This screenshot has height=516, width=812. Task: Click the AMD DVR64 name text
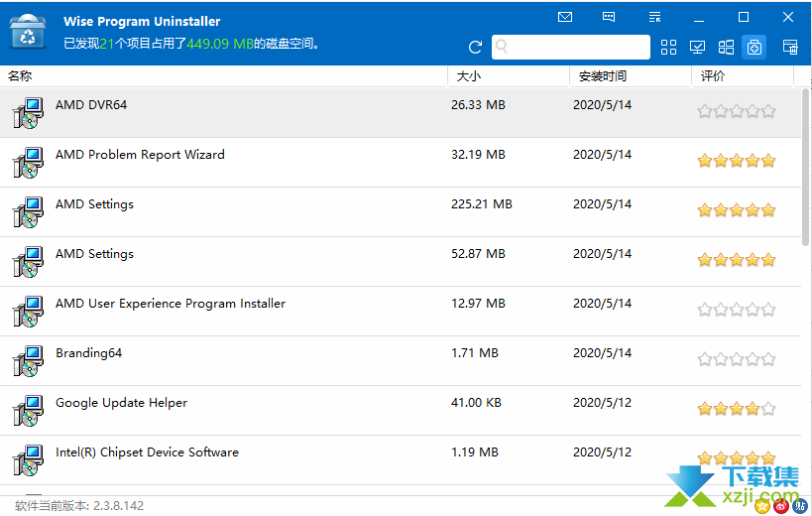click(91, 105)
